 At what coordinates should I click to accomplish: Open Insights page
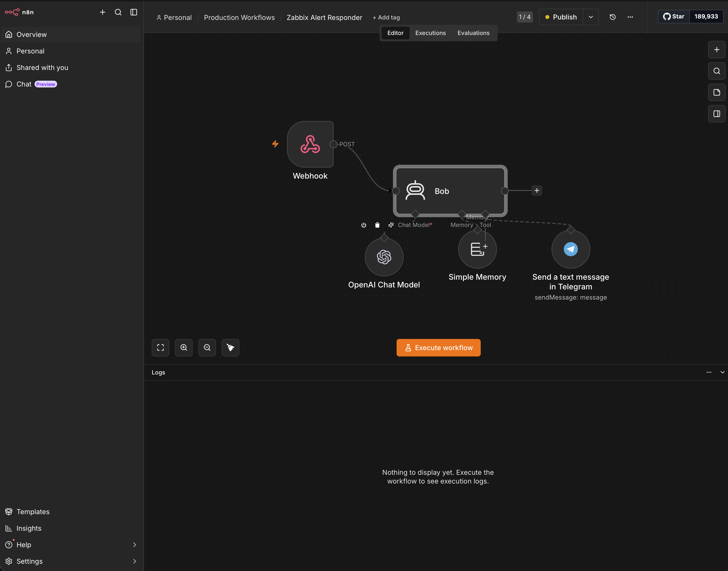click(71, 528)
